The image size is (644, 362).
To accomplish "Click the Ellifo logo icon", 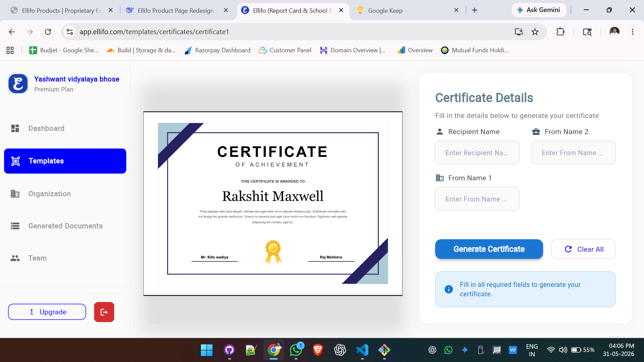I will [x=18, y=84].
